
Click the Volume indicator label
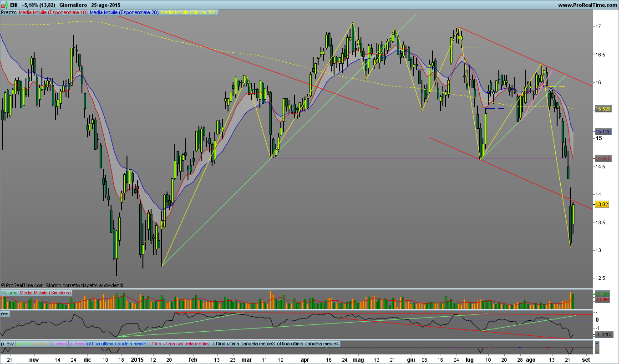coord(10,293)
